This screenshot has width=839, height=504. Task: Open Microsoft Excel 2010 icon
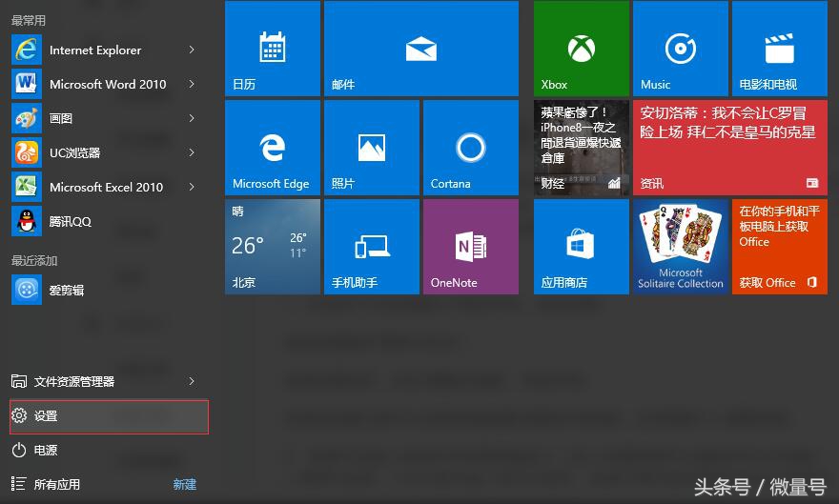click(27, 187)
